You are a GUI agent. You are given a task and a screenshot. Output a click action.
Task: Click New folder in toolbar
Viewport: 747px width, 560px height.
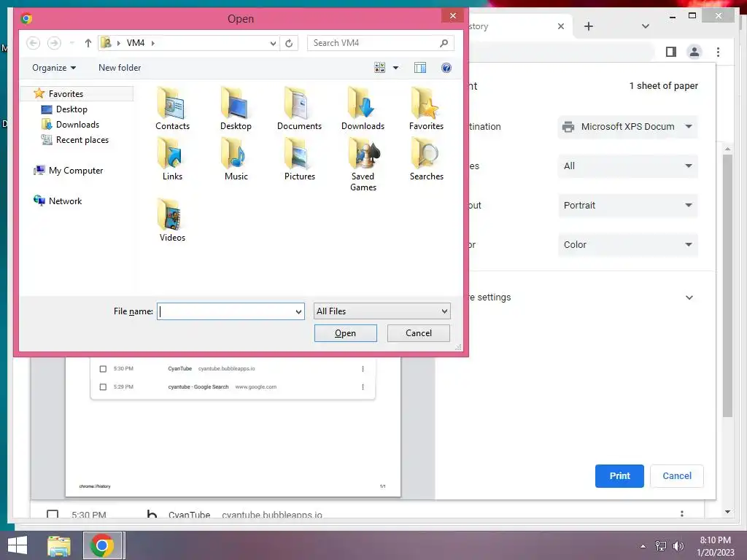(x=120, y=68)
